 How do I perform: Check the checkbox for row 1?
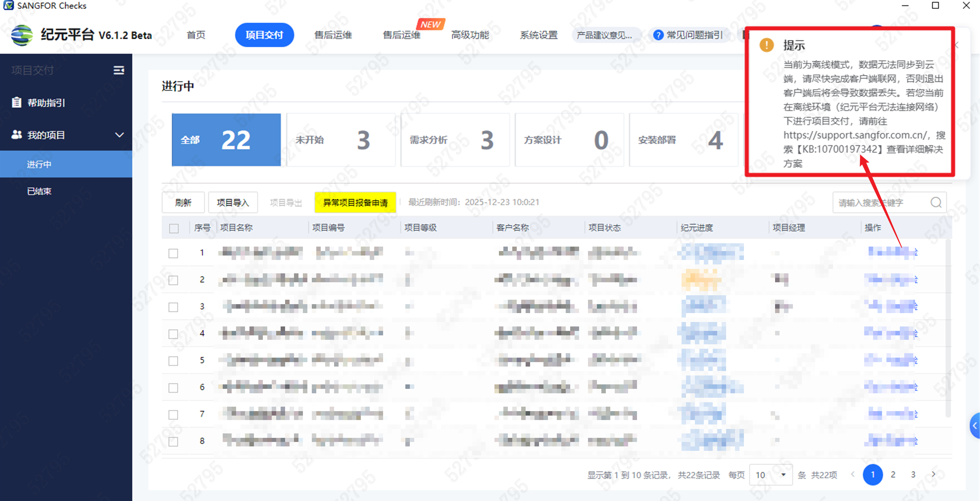coord(173,253)
